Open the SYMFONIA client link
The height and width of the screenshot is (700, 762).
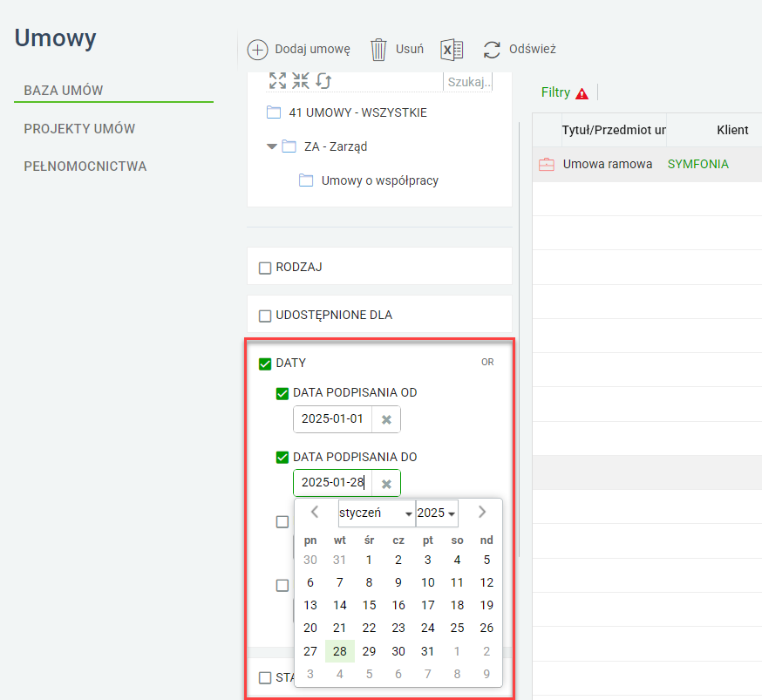click(697, 164)
